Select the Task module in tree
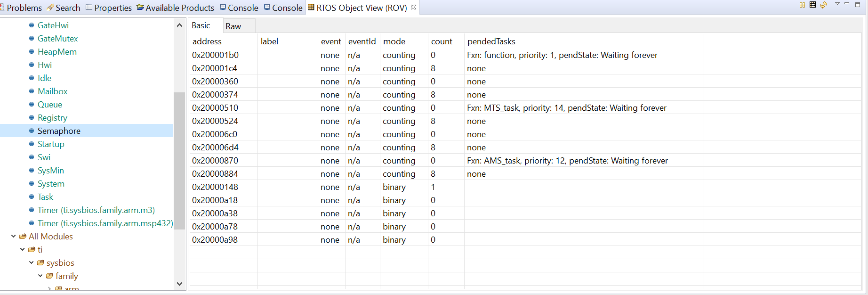Image resolution: width=868 pixels, height=295 pixels. [x=45, y=197]
